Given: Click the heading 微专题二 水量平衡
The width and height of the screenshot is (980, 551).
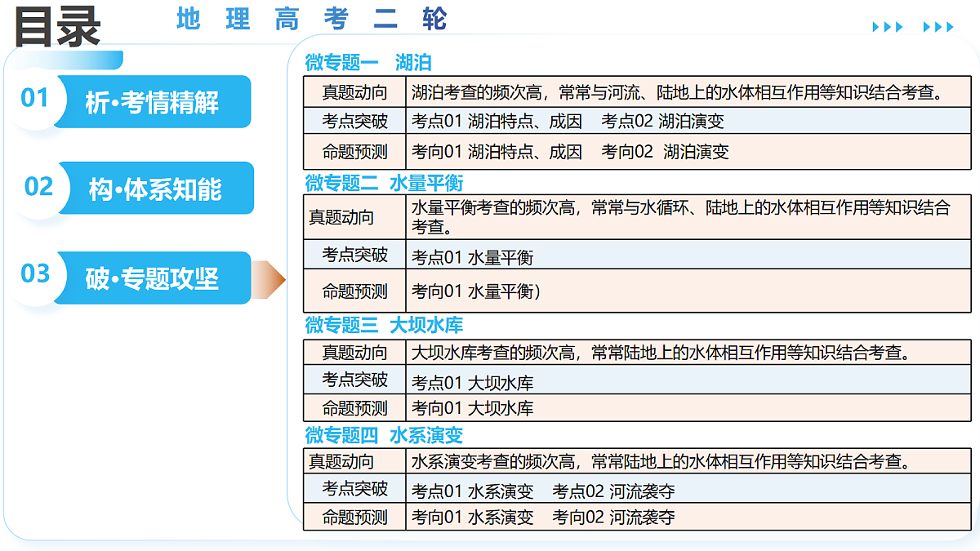Looking at the screenshot, I should point(384,182).
